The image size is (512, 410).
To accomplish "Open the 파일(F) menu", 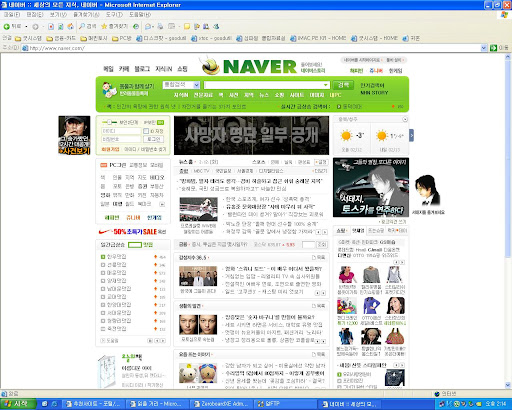I will click(x=12, y=15).
